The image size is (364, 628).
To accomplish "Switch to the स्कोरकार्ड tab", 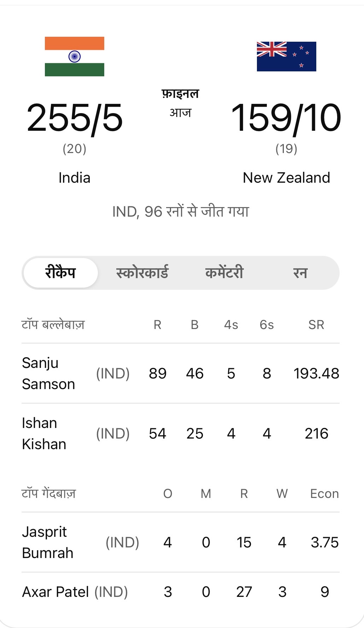I will point(142,273).
